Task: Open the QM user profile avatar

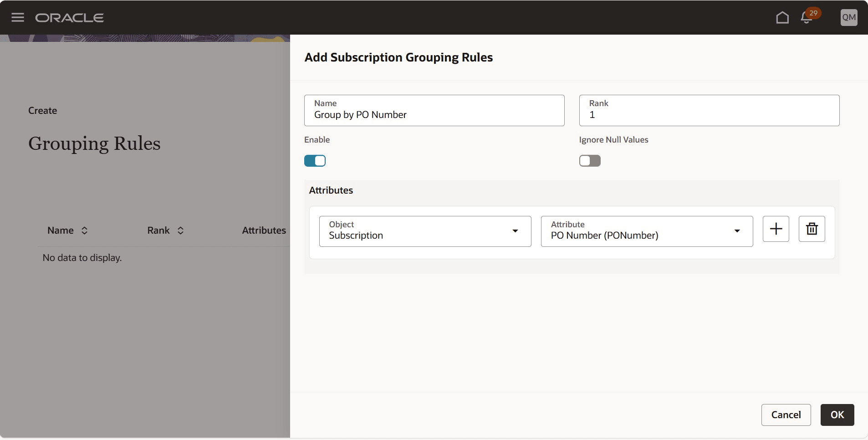Action: tap(849, 17)
